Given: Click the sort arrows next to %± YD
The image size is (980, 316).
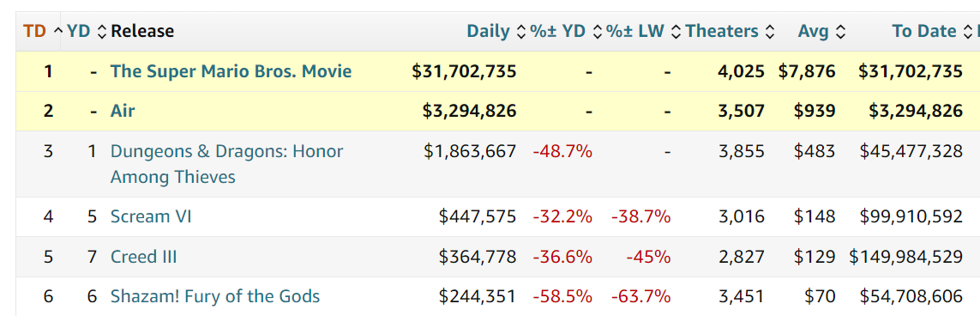Looking at the screenshot, I should click(x=598, y=31).
